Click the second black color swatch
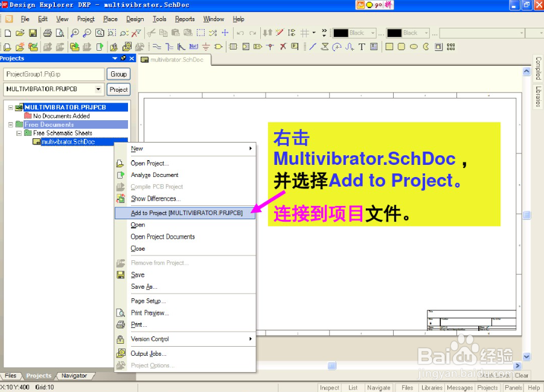This screenshot has height=392, width=544. click(x=394, y=33)
